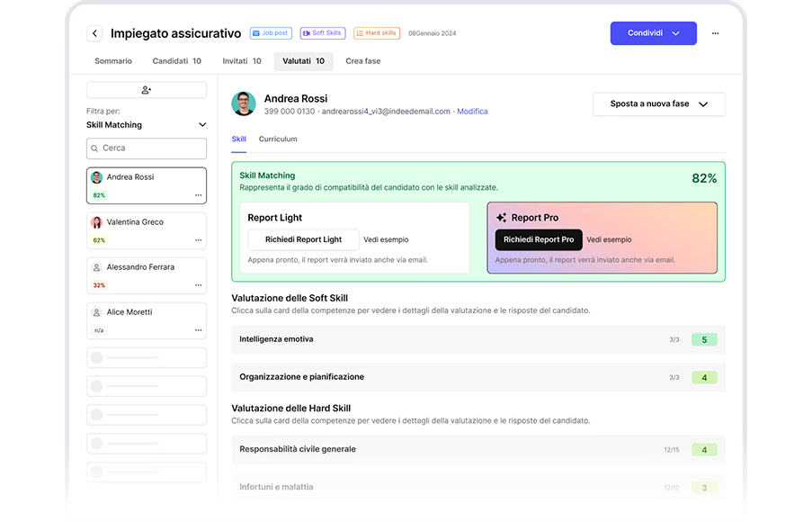Click the Hard skills tag
812x522 pixels.
377,33
